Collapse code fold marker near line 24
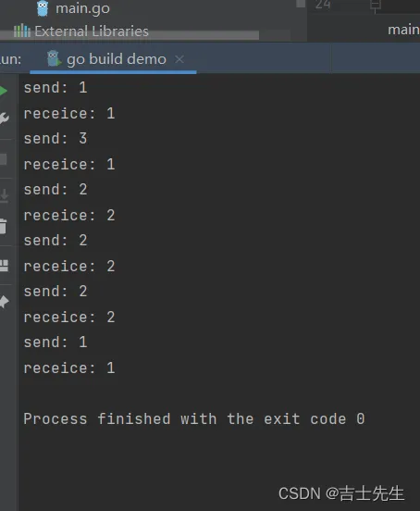This screenshot has width=420, height=511. (x=376, y=5)
